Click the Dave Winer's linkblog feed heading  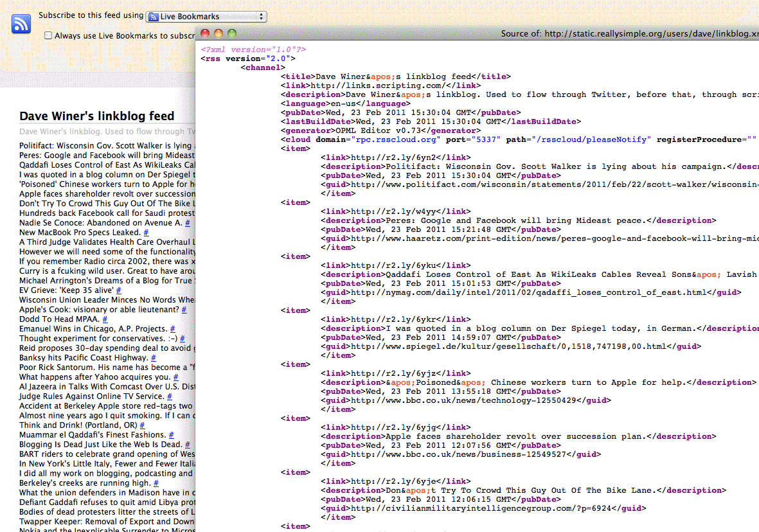pos(97,116)
